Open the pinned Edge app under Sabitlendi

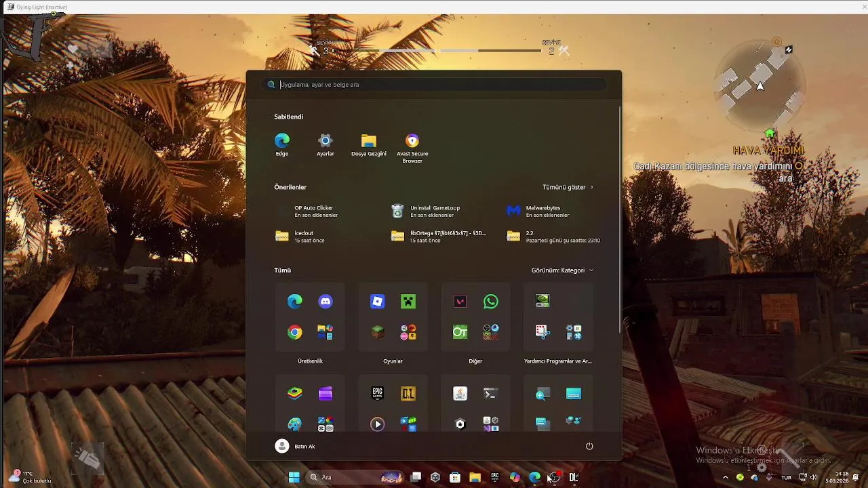pyautogui.click(x=282, y=144)
